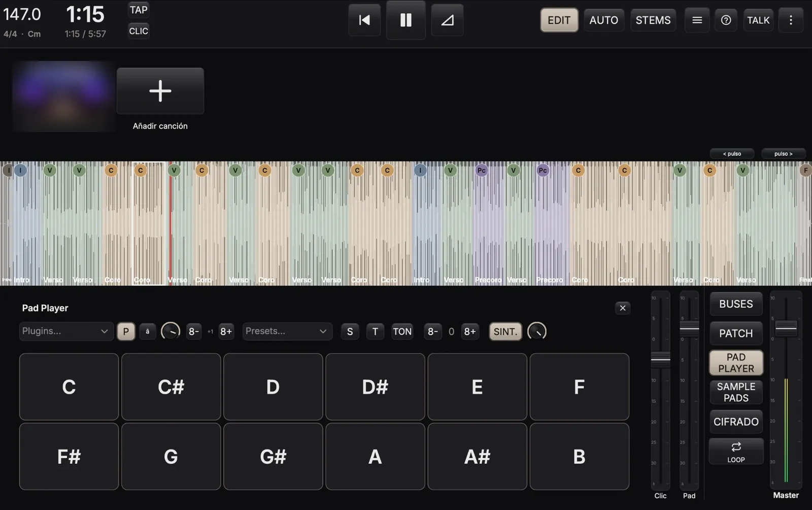Click the Clic volume fader handle
812x510 pixels.
click(x=660, y=359)
